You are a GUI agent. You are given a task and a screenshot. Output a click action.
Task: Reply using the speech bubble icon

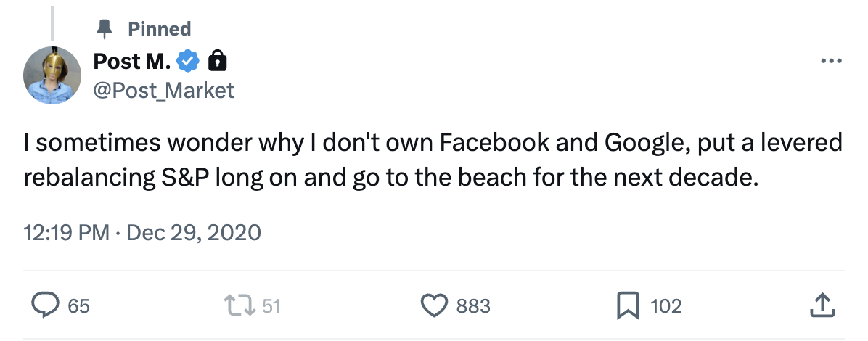point(46,305)
